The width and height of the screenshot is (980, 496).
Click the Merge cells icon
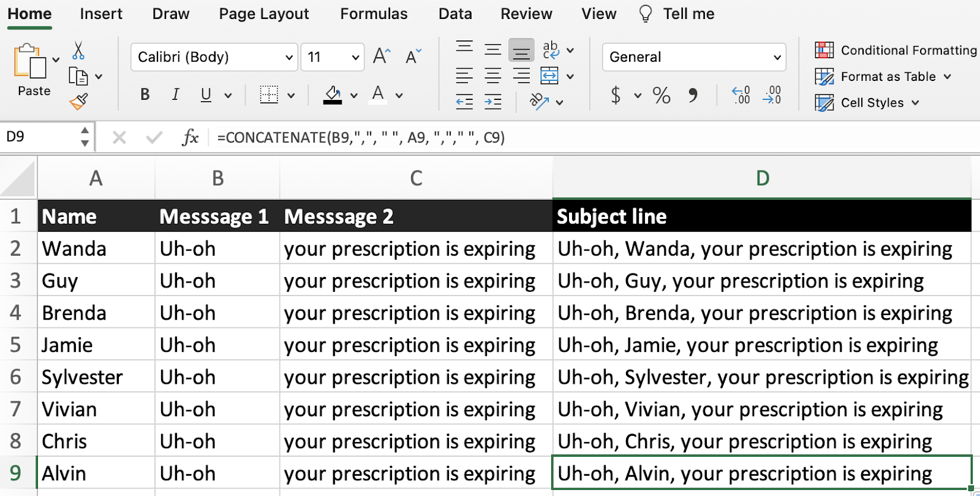(x=549, y=76)
